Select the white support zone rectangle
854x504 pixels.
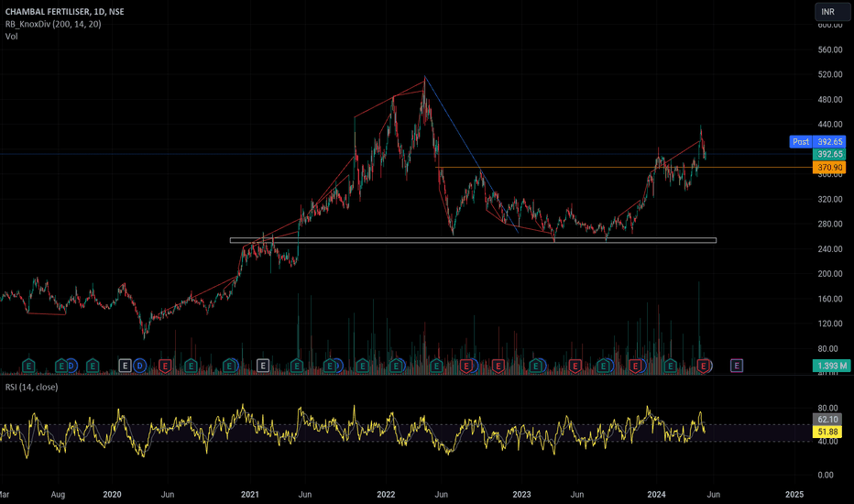click(x=473, y=240)
